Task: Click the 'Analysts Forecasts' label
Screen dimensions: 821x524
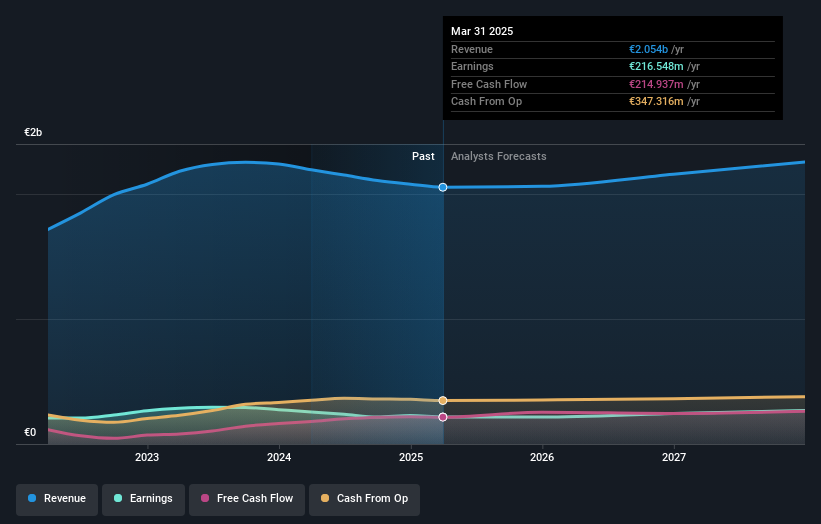Action: pos(498,156)
